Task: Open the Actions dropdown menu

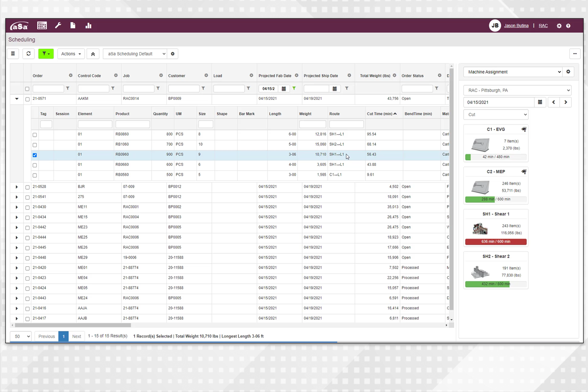Action: (71, 54)
